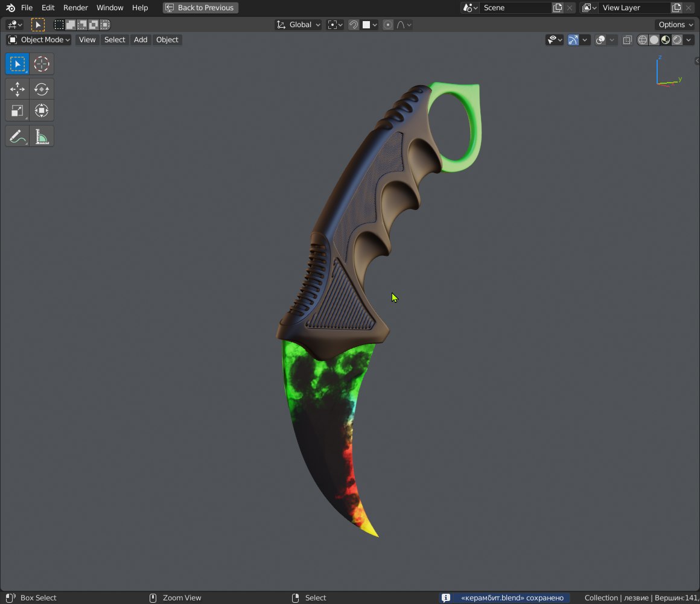
Task: Open the Select menu in viewport header
Action: tap(115, 40)
